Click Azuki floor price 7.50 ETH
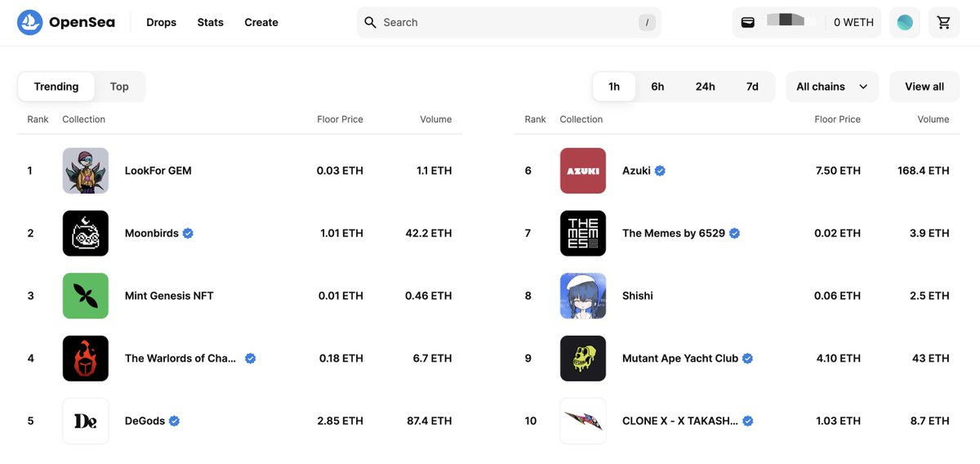 point(838,171)
